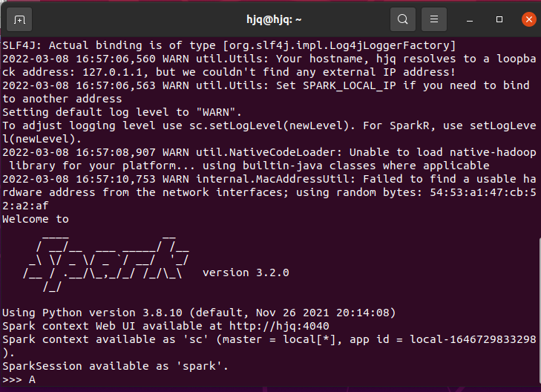
Task: Click the http://hjq:4040 Web UI address
Action: [279, 326]
